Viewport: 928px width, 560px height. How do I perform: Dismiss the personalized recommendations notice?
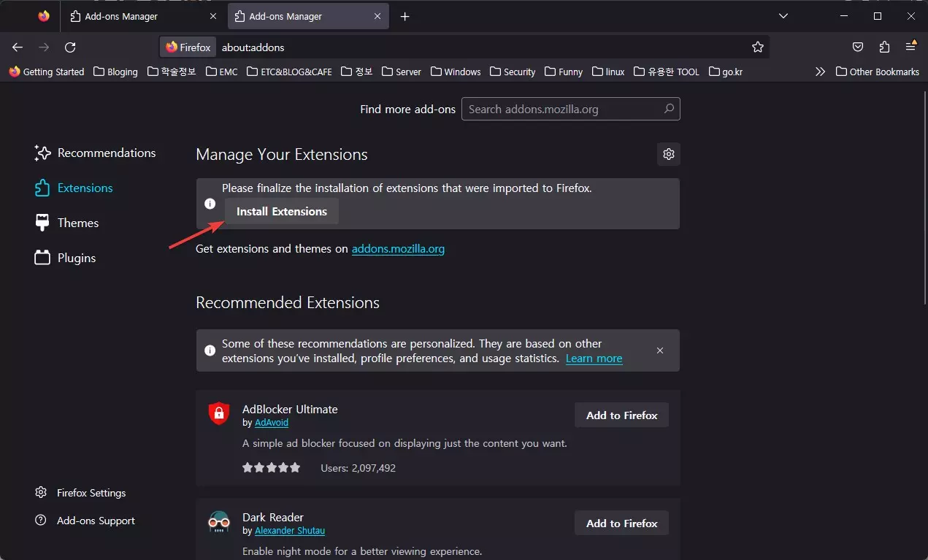[660, 350]
